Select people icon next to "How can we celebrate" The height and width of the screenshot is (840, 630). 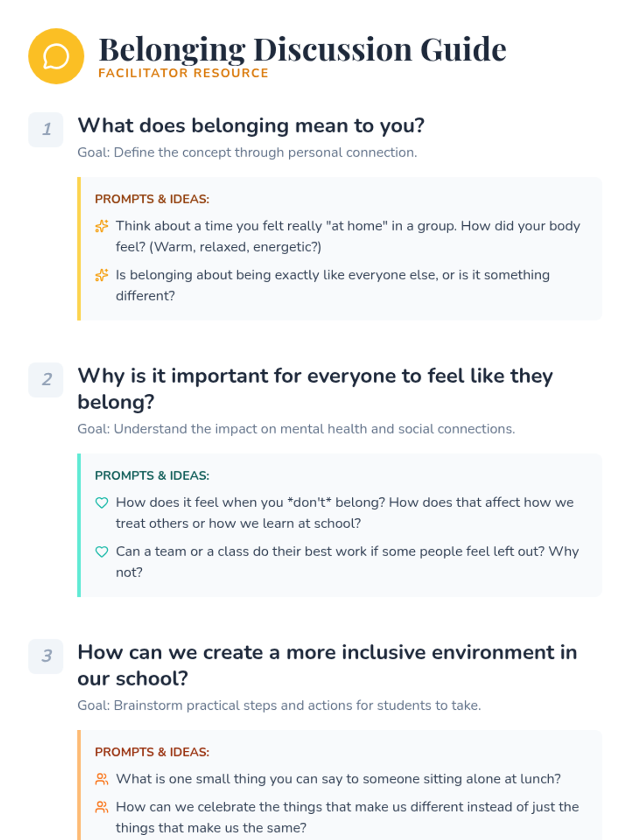click(x=102, y=807)
